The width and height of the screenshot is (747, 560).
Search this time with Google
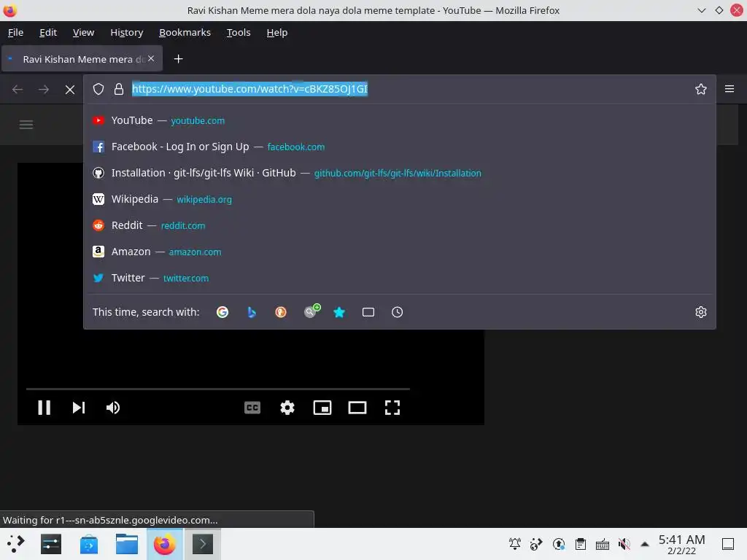pos(222,312)
